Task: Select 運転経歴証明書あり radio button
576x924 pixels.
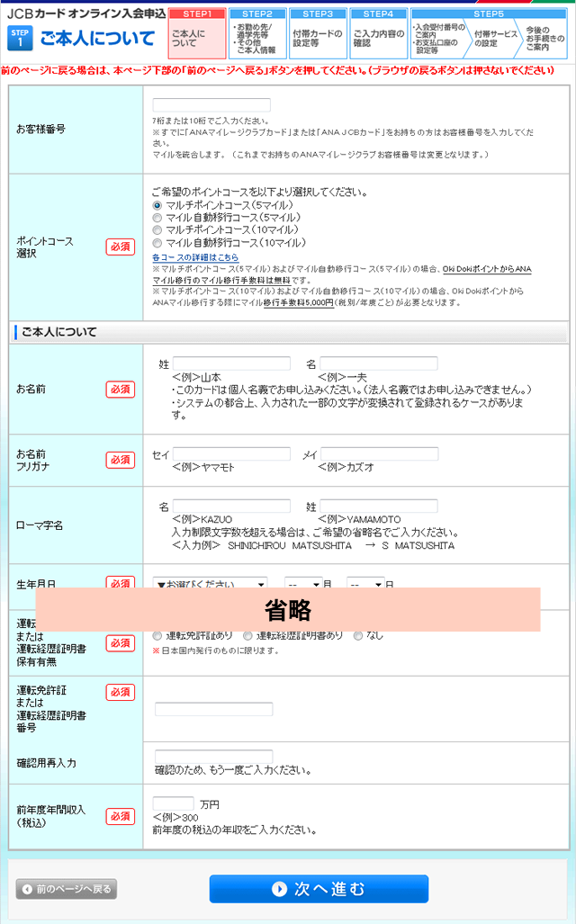Action: point(247,636)
